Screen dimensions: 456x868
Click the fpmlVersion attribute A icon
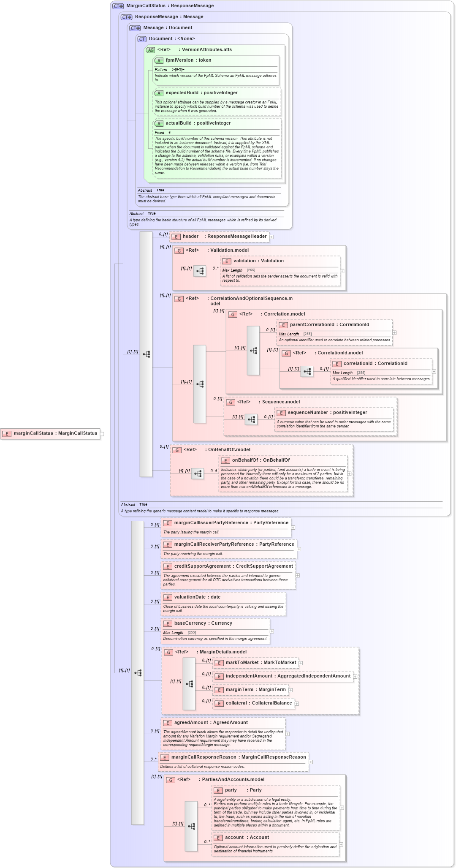click(x=159, y=61)
